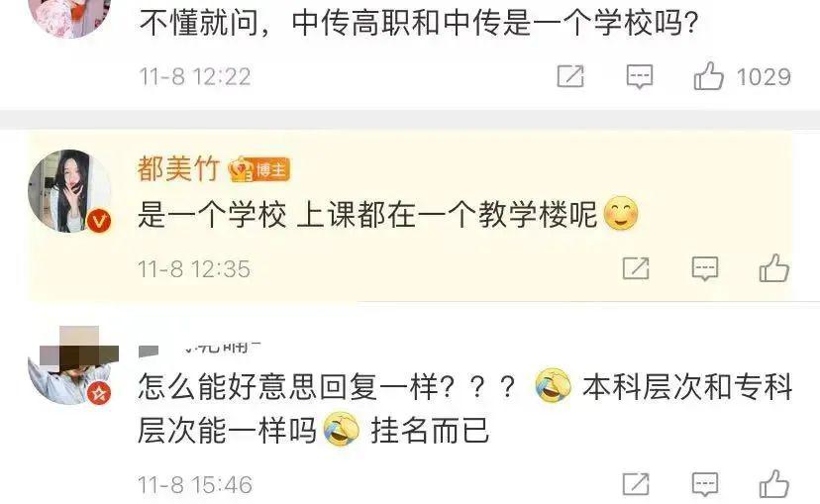Image resolution: width=820 pixels, height=504 pixels.
Task: Like the comment with 1029 likes
Action: click(x=709, y=76)
